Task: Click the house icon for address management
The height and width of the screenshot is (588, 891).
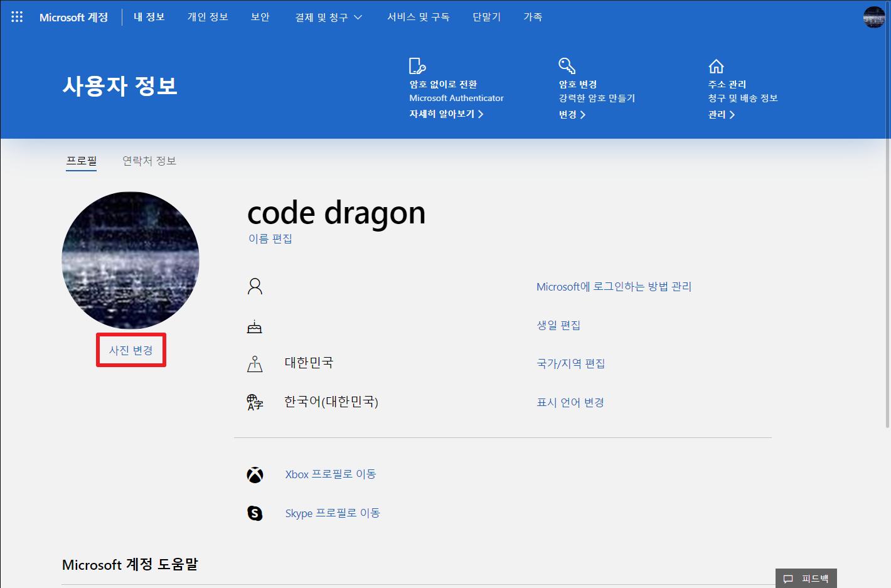Action: coord(717,67)
